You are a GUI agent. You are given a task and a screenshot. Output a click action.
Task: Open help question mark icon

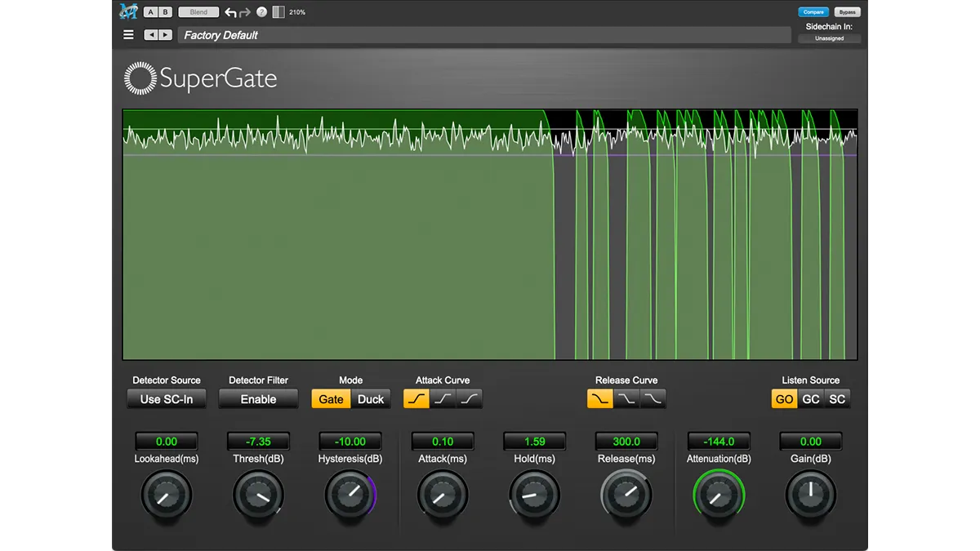point(262,12)
